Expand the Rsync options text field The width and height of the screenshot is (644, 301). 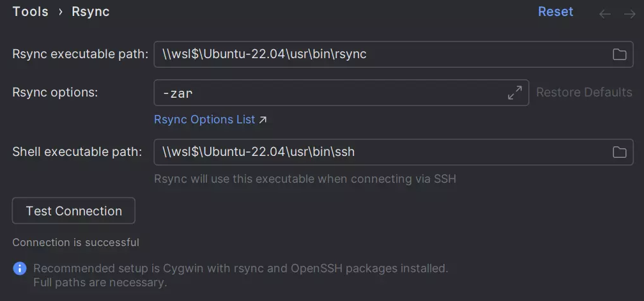pos(515,93)
